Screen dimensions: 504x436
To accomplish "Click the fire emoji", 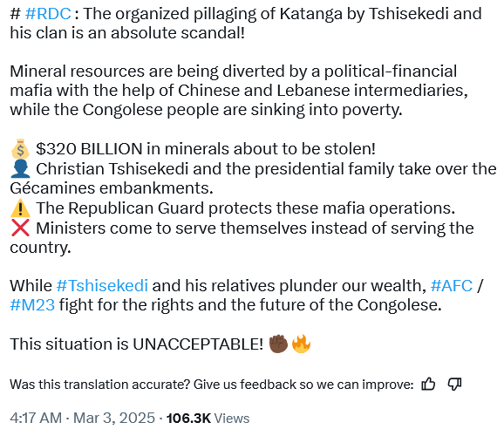I will coord(301,344).
